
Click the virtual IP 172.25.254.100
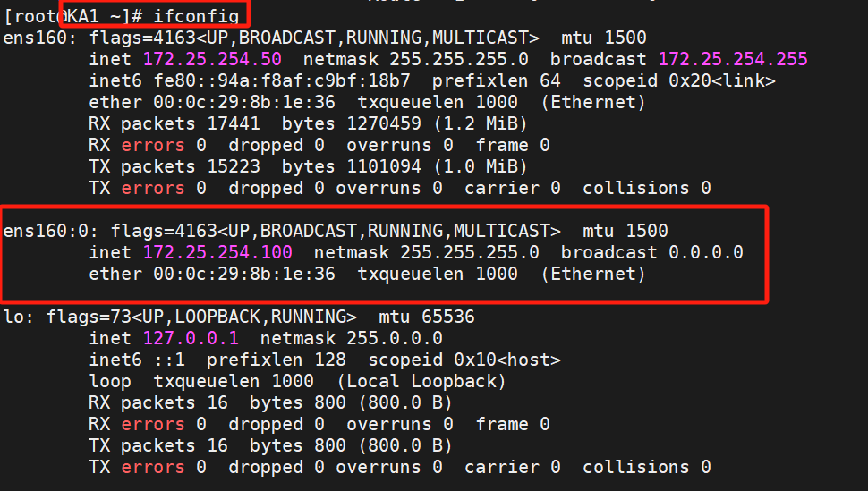coord(217,252)
